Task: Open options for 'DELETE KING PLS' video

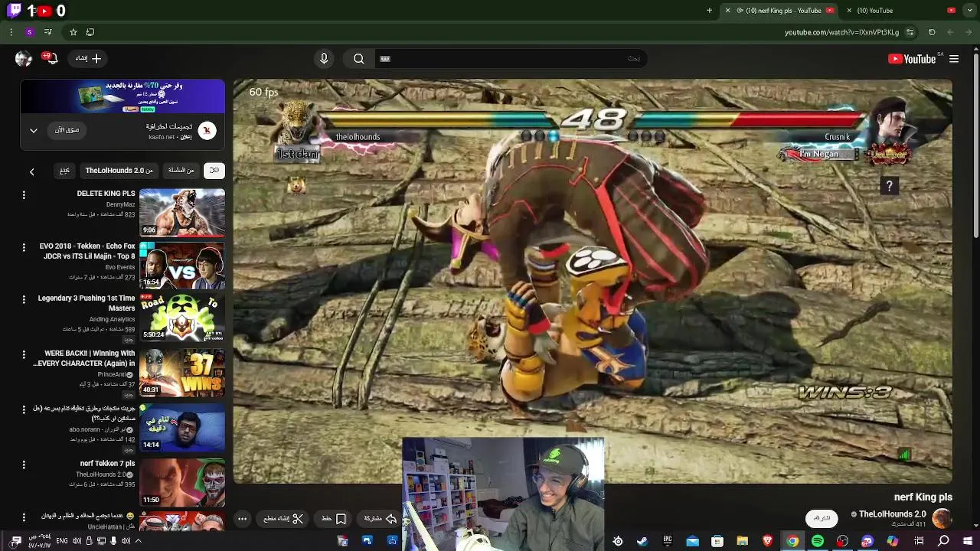Action: pyautogui.click(x=24, y=195)
